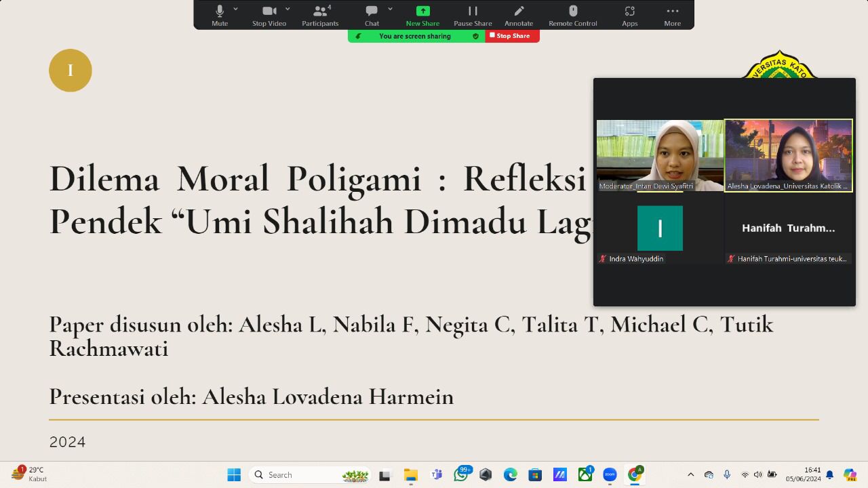Open the Chat panel
The width and height of the screenshot is (868, 488).
(372, 14)
